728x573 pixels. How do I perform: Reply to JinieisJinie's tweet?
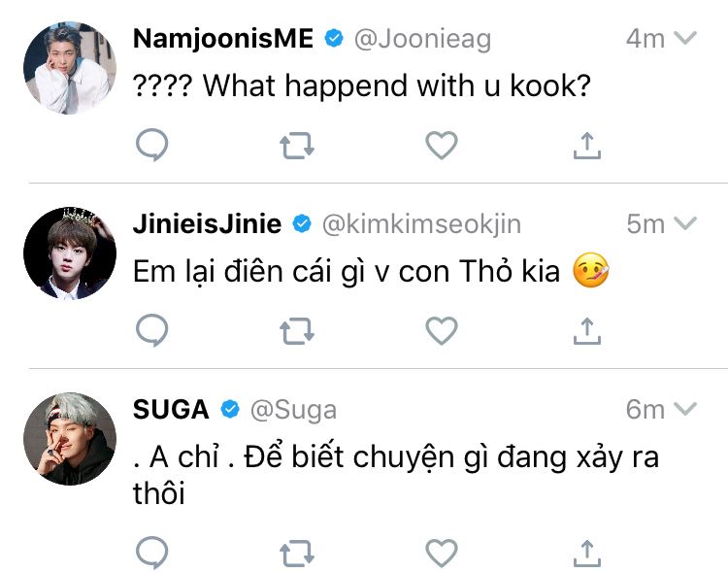pos(151,331)
